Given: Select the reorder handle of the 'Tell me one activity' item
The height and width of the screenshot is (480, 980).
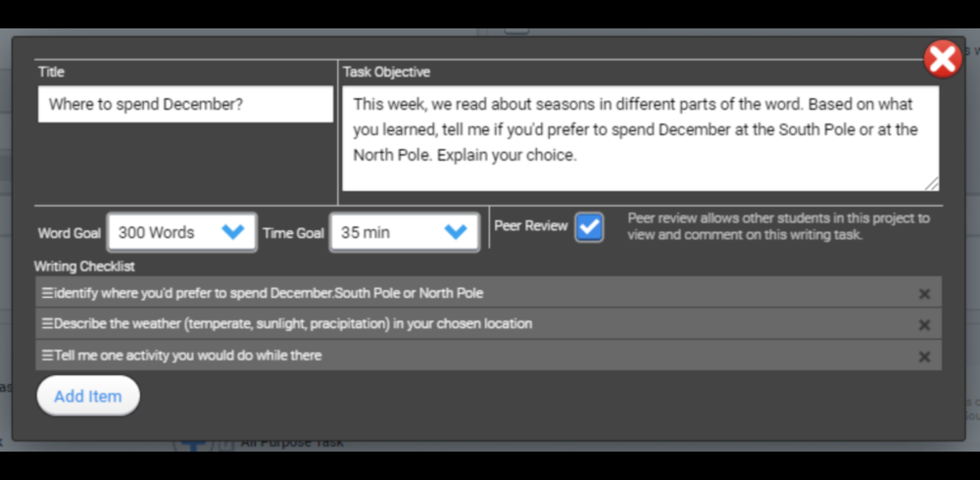Looking at the screenshot, I should pos(47,355).
